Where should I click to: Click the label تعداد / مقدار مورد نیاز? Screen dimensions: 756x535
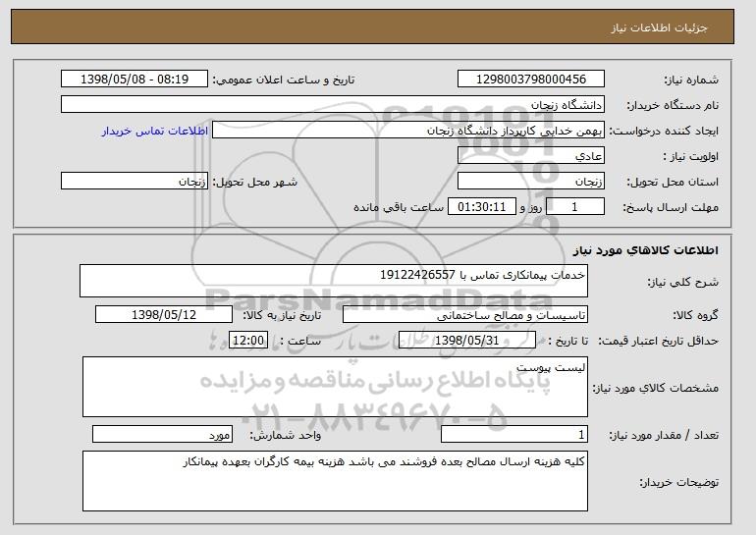(x=664, y=435)
